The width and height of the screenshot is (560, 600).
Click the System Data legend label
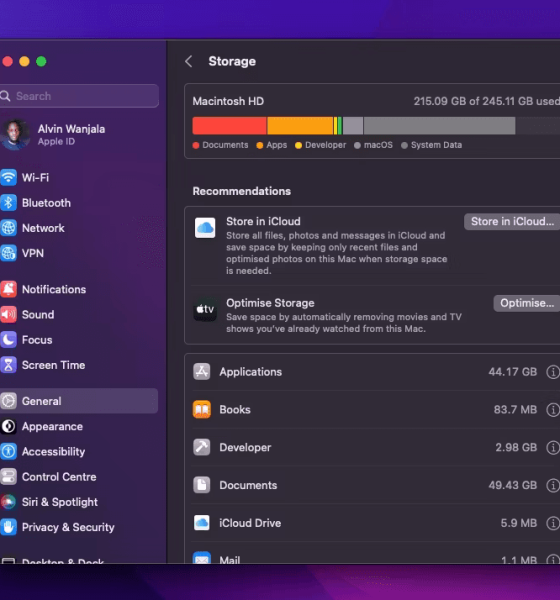(x=436, y=145)
